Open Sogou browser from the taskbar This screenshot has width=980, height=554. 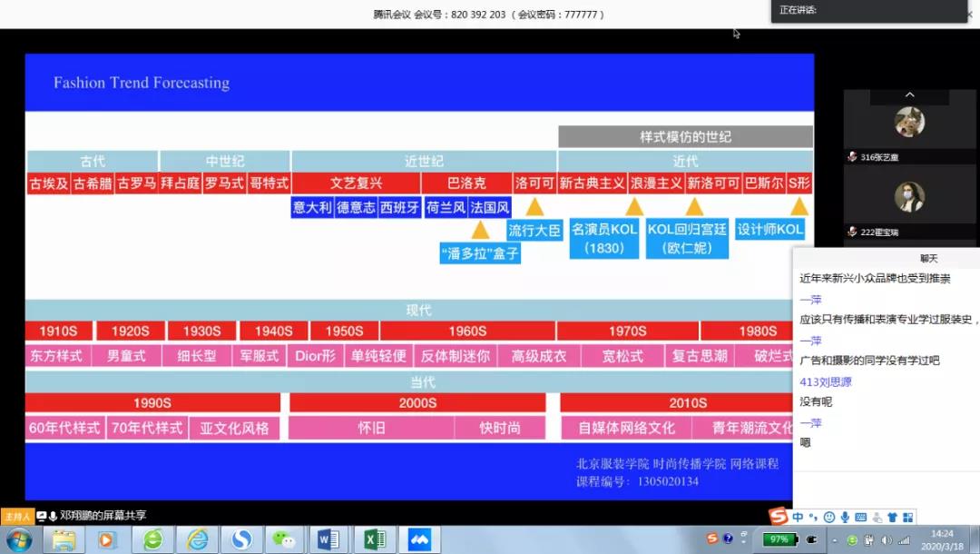pyautogui.click(x=241, y=539)
